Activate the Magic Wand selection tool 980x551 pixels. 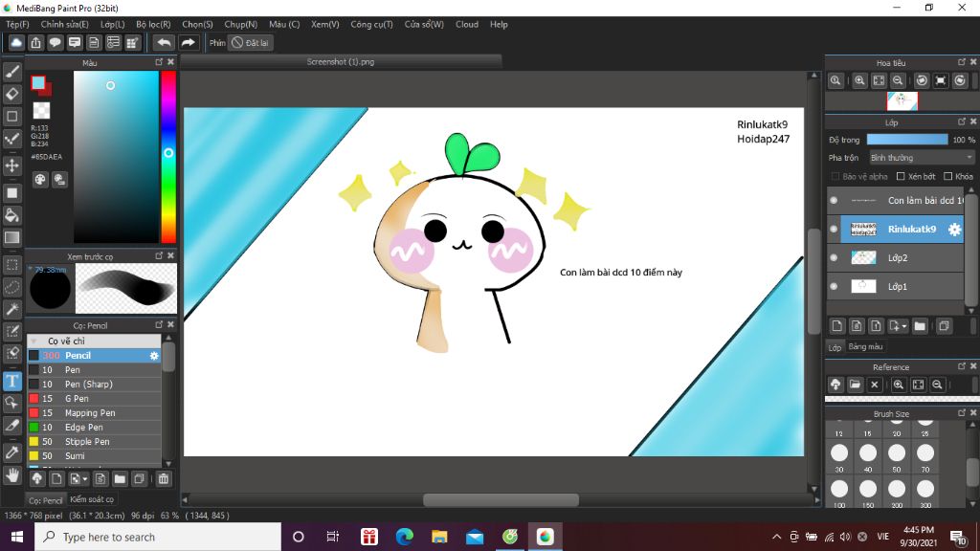tap(12, 309)
